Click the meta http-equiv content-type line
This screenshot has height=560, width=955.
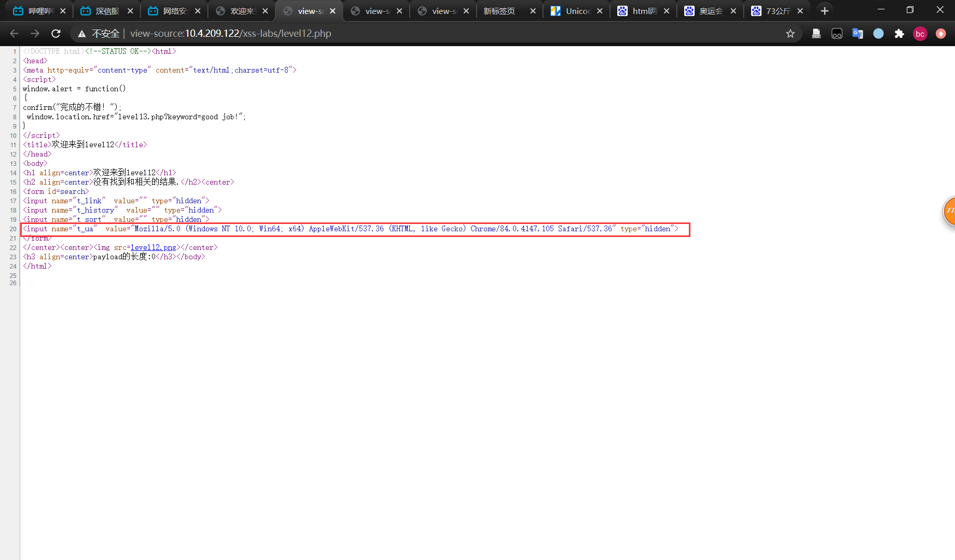(160, 70)
